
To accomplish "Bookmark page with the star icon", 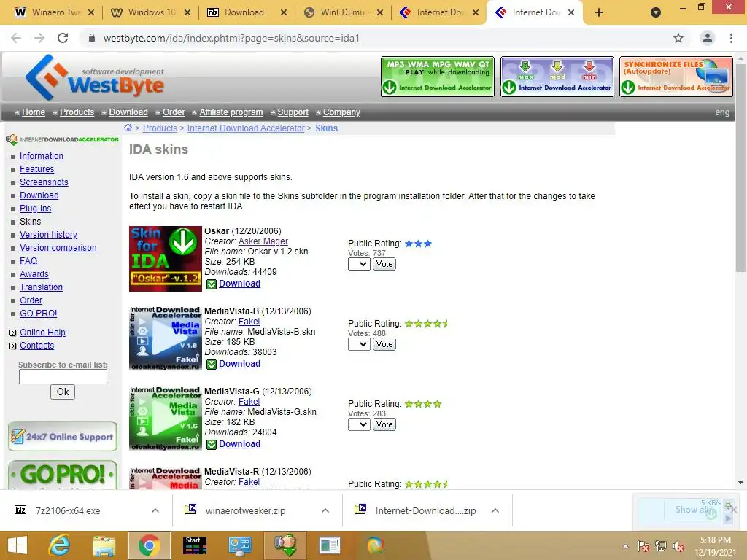I will pos(678,38).
